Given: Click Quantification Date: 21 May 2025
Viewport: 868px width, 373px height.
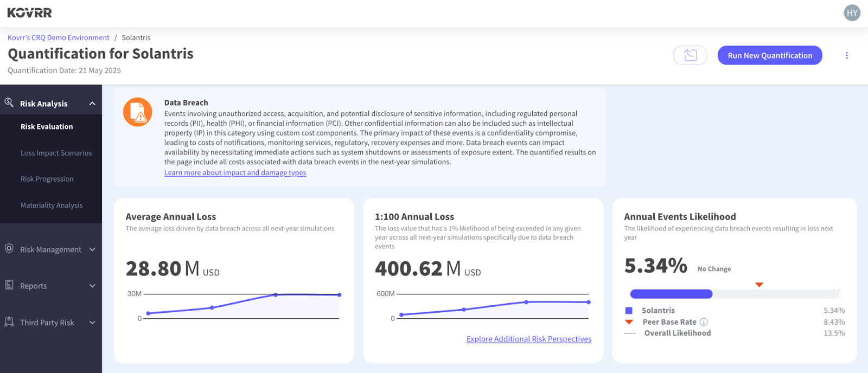Looking at the screenshot, I should click(x=64, y=70).
